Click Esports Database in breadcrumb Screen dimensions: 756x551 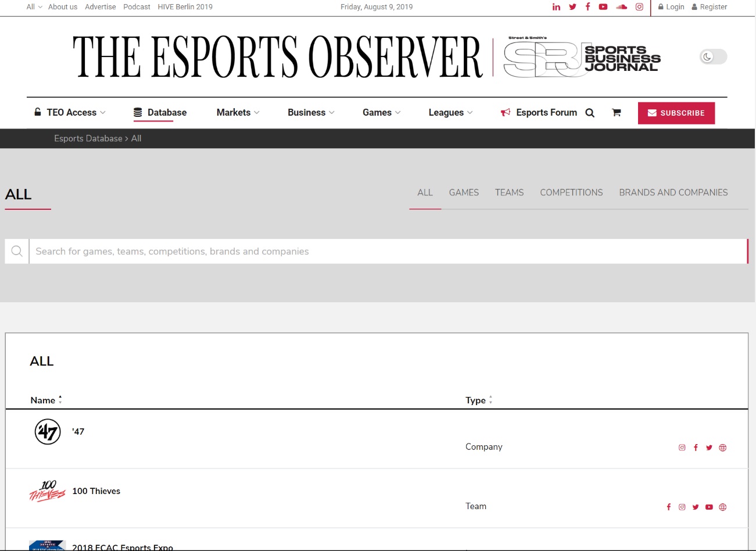tap(88, 138)
